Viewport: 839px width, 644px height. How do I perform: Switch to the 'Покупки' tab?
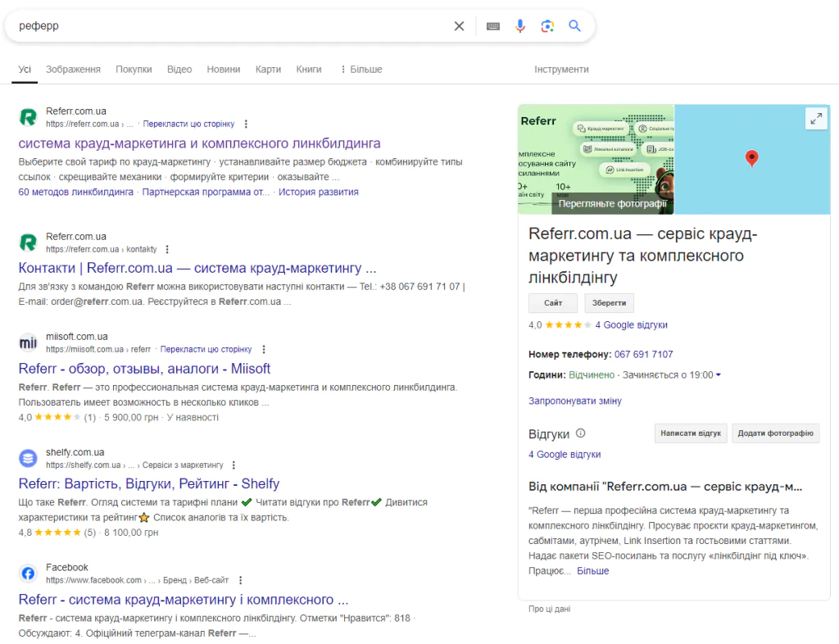(x=134, y=70)
